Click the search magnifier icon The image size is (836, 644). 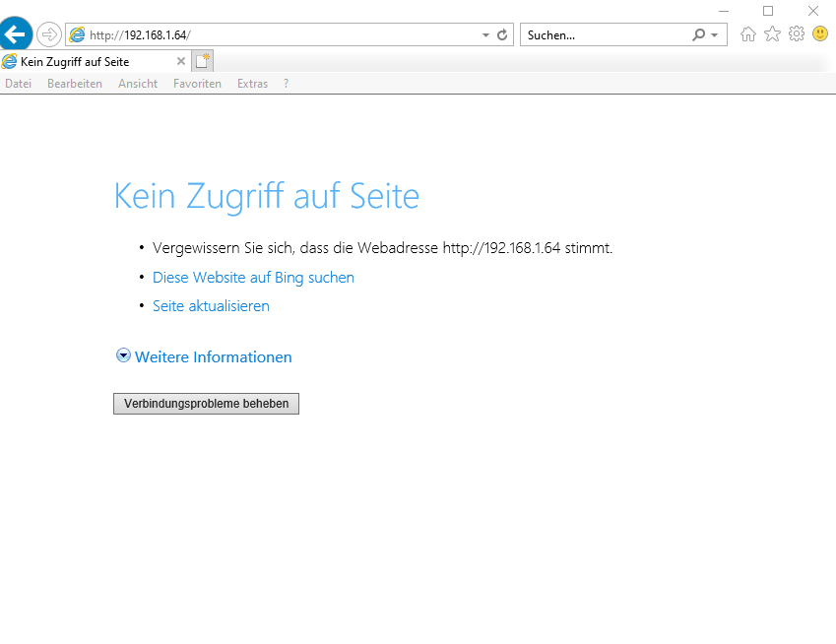[699, 34]
